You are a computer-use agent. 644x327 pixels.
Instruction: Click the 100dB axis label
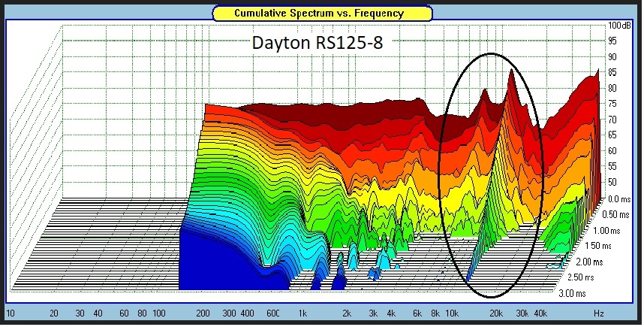619,26
